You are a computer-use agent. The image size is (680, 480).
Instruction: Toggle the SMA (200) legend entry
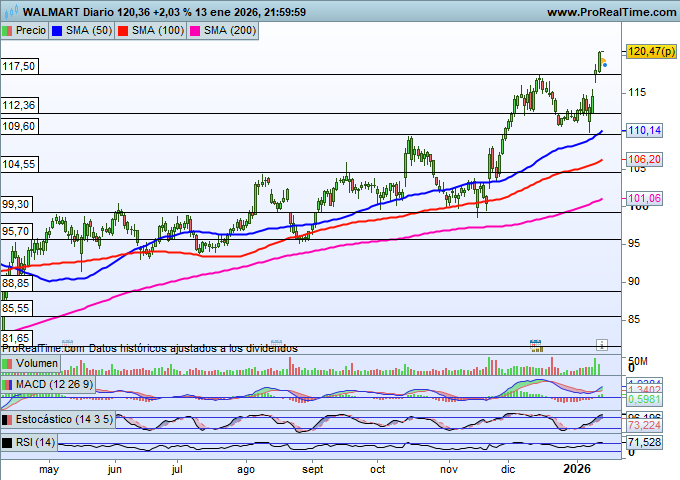(x=228, y=31)
